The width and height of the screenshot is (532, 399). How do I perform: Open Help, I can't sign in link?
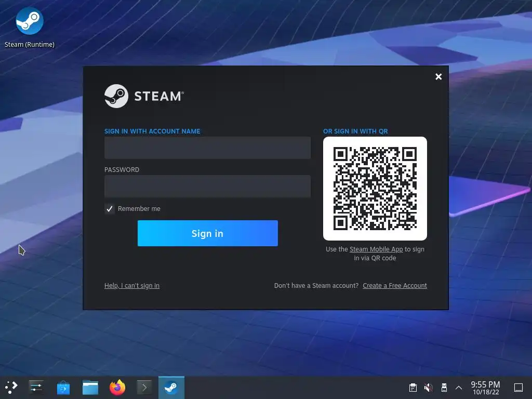click(131, 286)
